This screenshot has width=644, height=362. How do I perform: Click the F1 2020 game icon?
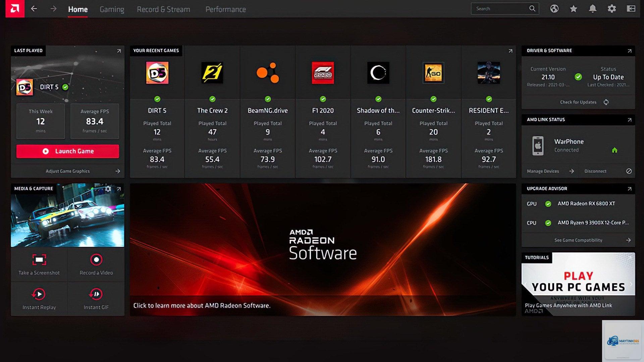pos(323,73)
